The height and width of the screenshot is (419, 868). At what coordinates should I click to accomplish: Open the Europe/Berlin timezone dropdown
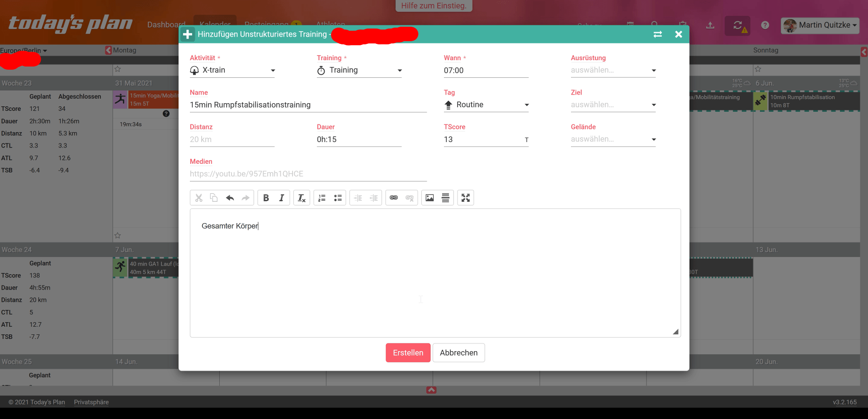coord(24,50)
